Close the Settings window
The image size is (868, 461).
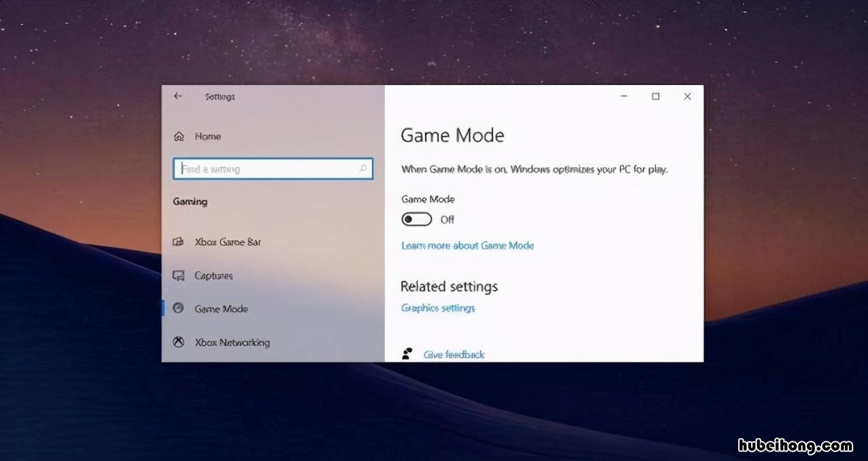pos(688,97)
